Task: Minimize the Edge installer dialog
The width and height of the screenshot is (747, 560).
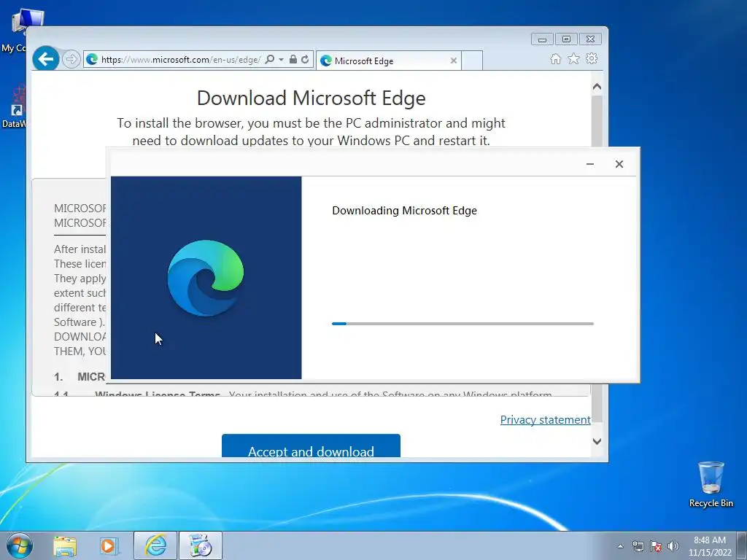Action: tap(589, 164)
